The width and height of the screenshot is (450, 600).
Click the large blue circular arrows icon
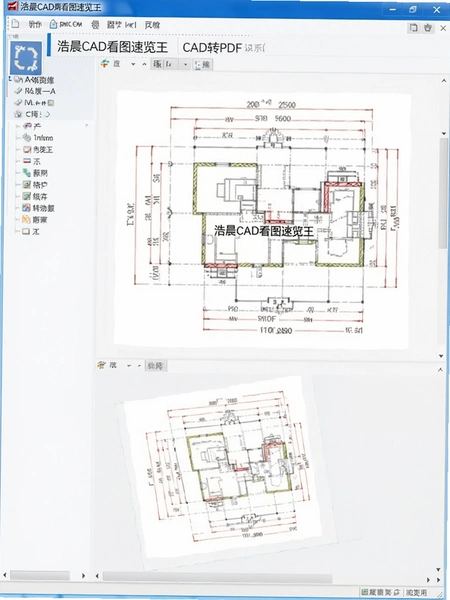pos(26,58)
